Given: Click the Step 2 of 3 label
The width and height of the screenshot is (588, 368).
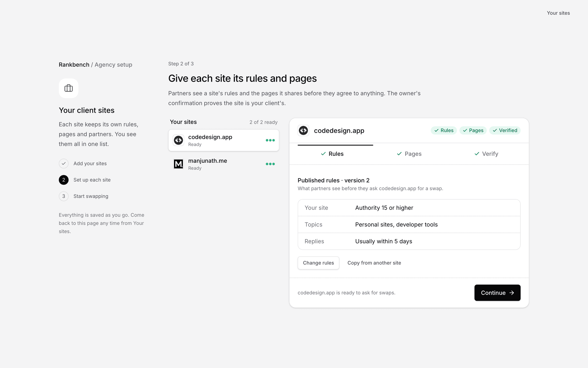Looking at the screenshot, I should (x=181, y=64).
